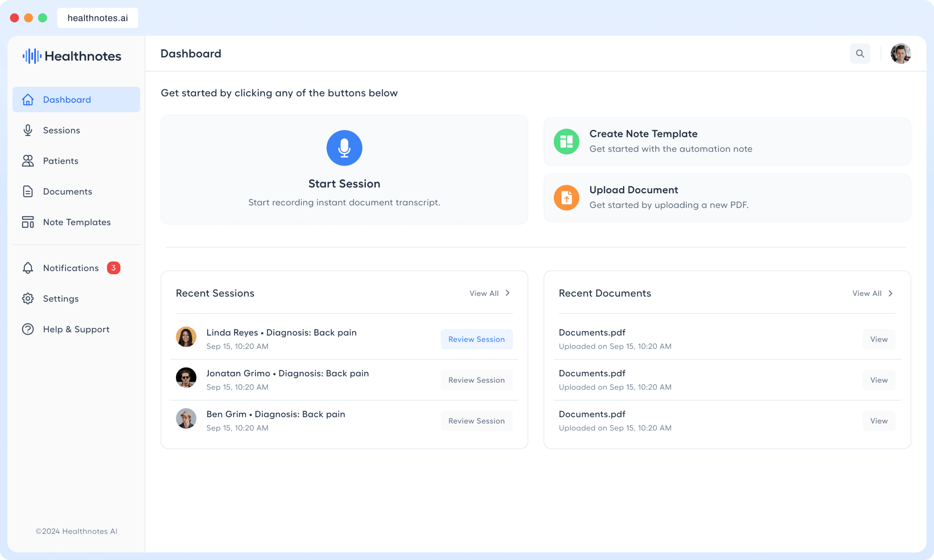Expand Recent Sessions via View All chevron
Image resolution: width=934 pixels, height=560 pixels.
(507, 293)
